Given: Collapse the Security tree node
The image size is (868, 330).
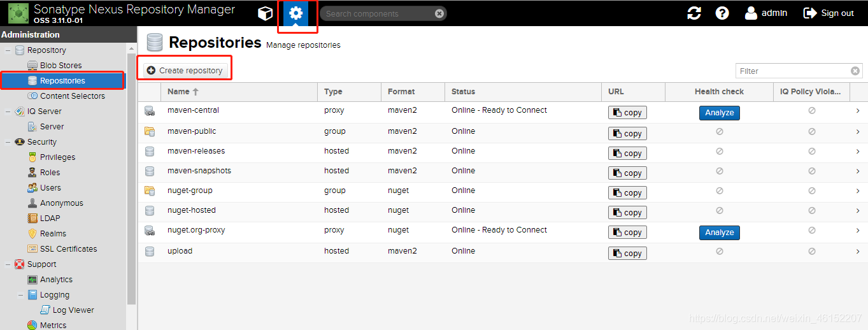Looking at the screenshot, I should tap(7, 142).
